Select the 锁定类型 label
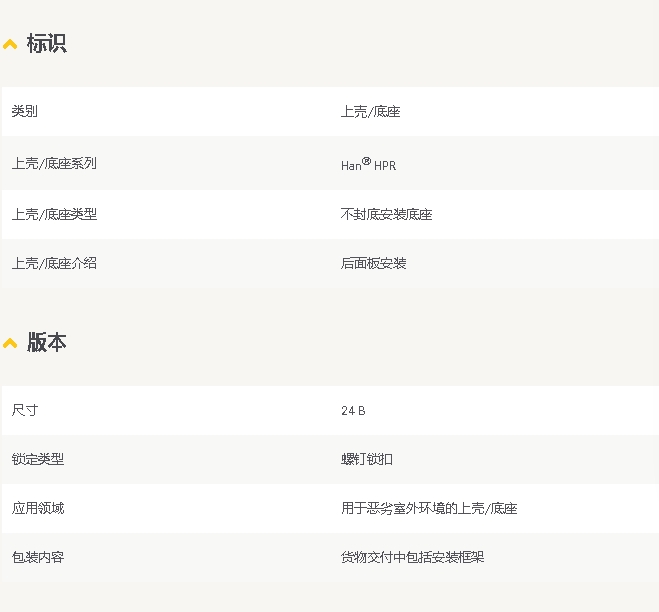This screenshot has height=612, width=659. click(x=38, y=459)
